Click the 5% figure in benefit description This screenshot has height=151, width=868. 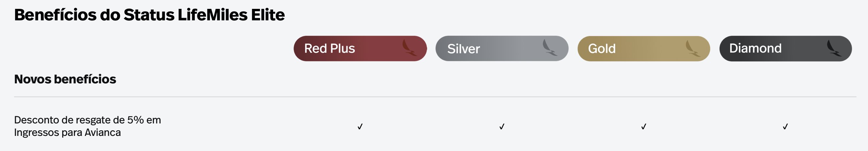(136, 120)
